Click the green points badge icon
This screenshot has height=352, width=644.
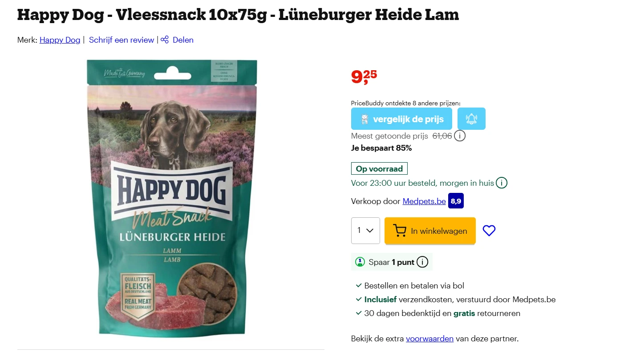coord(360,262)
